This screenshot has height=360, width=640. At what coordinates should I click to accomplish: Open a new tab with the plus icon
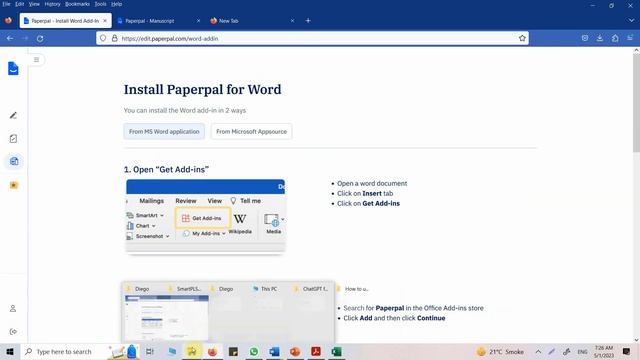pyautogui.click(x=308, y=20)
